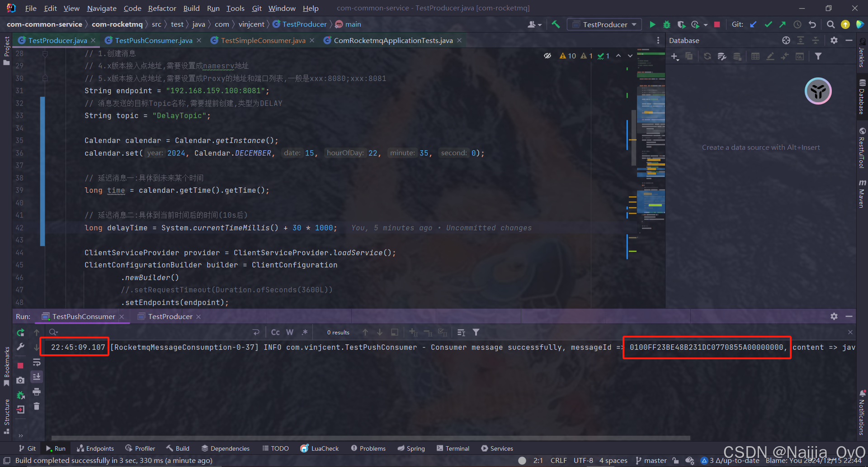Stop TestPushConsumer with red stop icon
868x467 pixels.
click(x=20, y=365)
